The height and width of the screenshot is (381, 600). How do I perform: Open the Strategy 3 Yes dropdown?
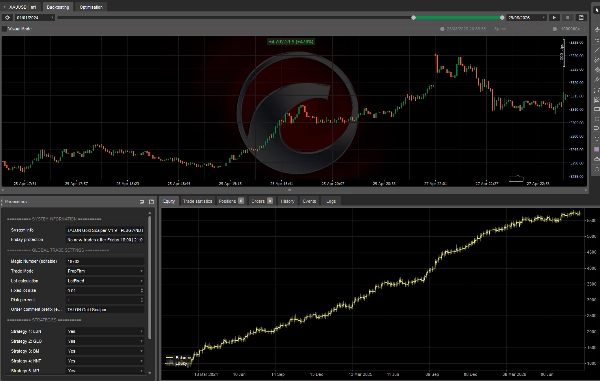coord(105,351)
